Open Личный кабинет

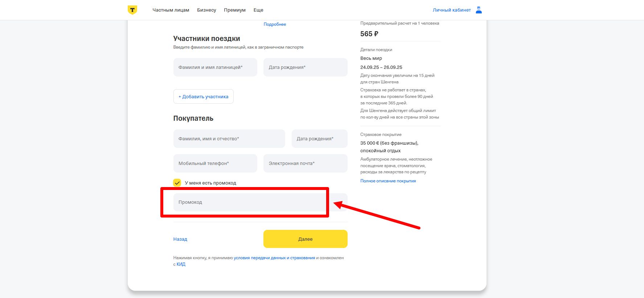click(451, 10)
